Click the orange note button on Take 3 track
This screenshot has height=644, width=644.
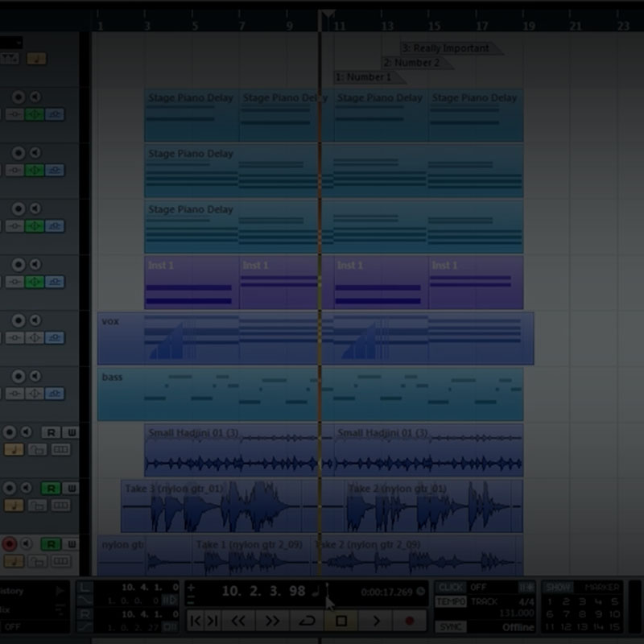tap(14, 506)
